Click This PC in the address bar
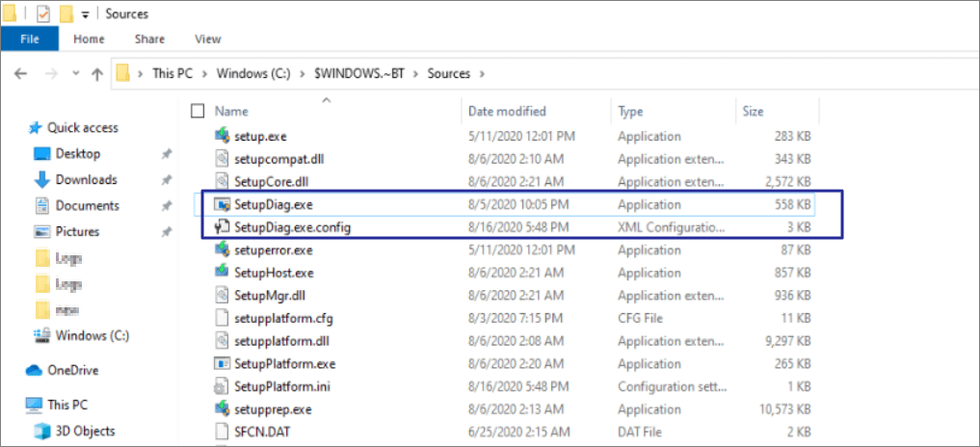 (172, 74)
